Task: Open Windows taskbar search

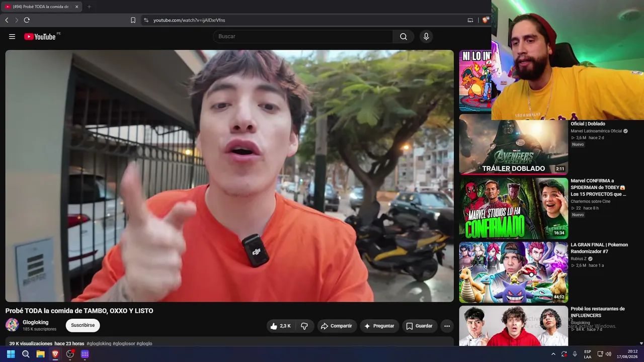Action: coord(26,354)
